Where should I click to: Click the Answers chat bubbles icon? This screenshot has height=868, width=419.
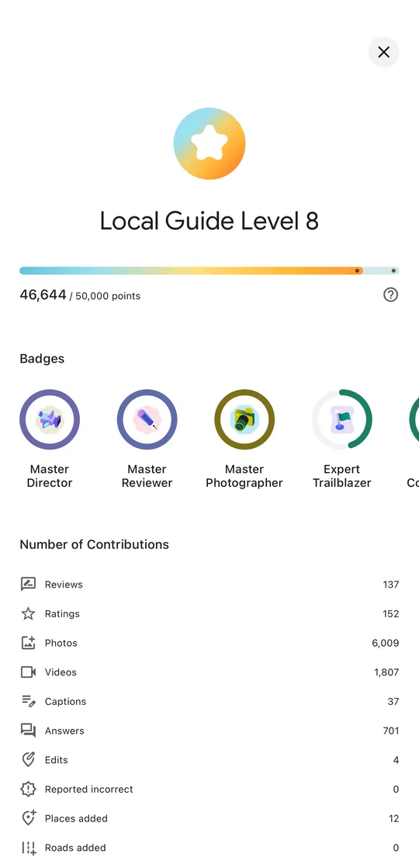[x=28, y=731]
